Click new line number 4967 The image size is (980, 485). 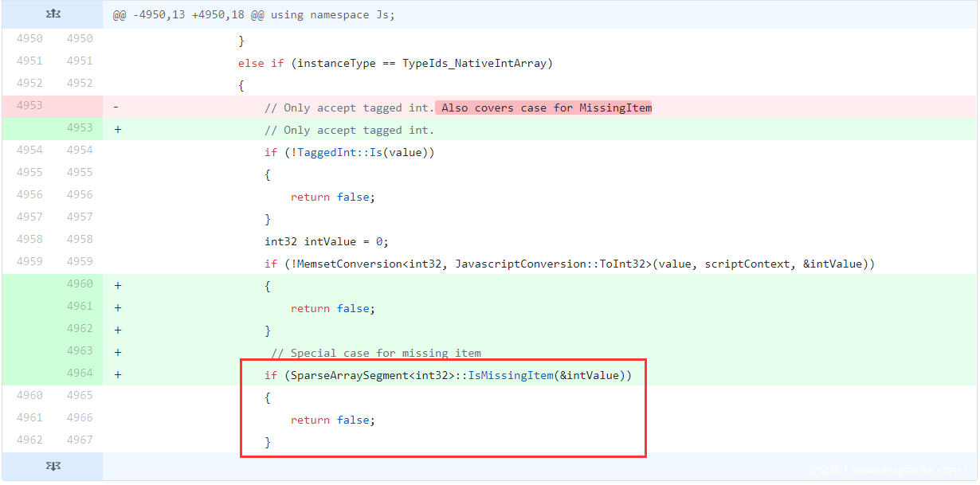[80, 440]
